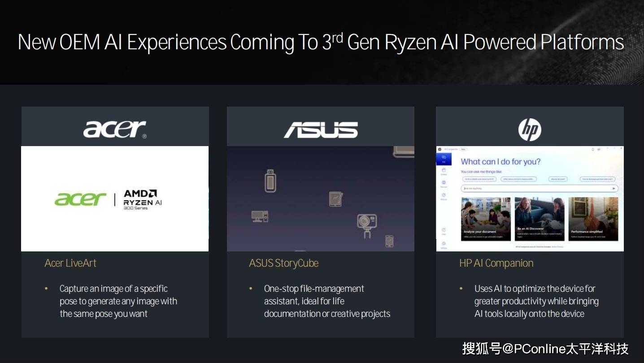Screen dimensions: 644x363
Task: Click the AMD Ryzen AI 300 Series logo
Action: click(143, 199)
